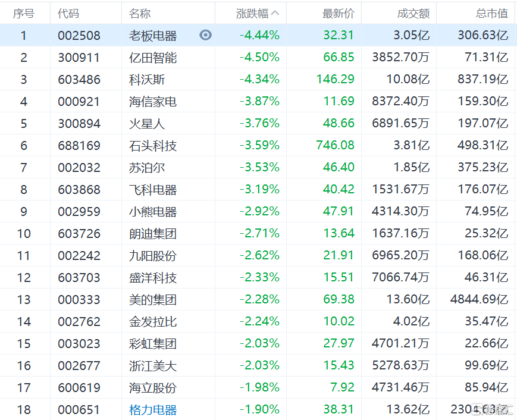Sort by 总市值 column header
The height and width of the screenshot is (420, 517).
click(x=492, y=14)
